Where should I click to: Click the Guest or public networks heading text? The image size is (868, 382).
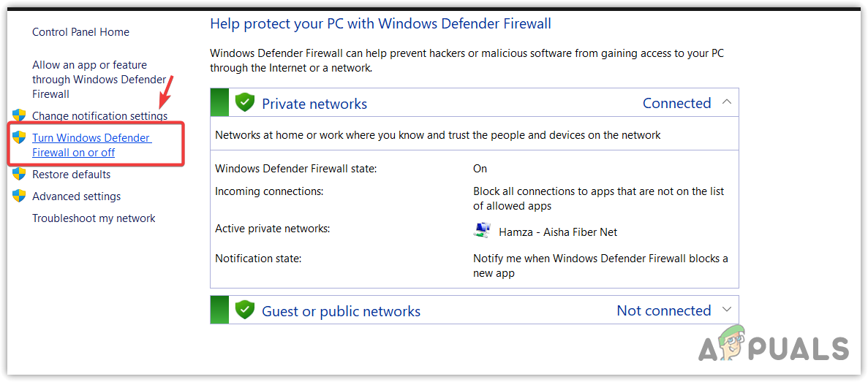click(x=341, y=311)
